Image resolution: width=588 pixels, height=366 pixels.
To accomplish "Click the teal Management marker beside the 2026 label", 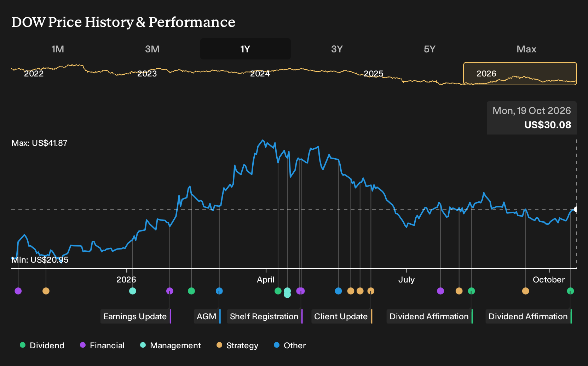I will (133, 291).
